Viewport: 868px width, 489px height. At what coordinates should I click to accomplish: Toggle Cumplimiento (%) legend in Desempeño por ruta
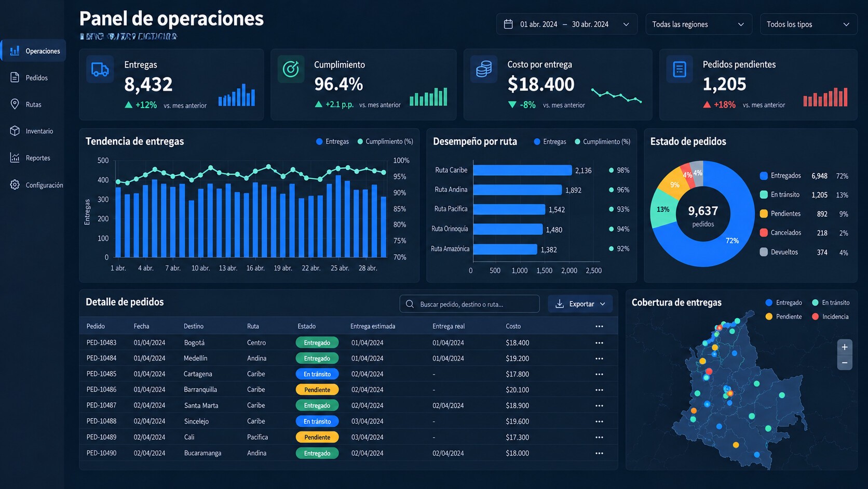tap(603, 141)
